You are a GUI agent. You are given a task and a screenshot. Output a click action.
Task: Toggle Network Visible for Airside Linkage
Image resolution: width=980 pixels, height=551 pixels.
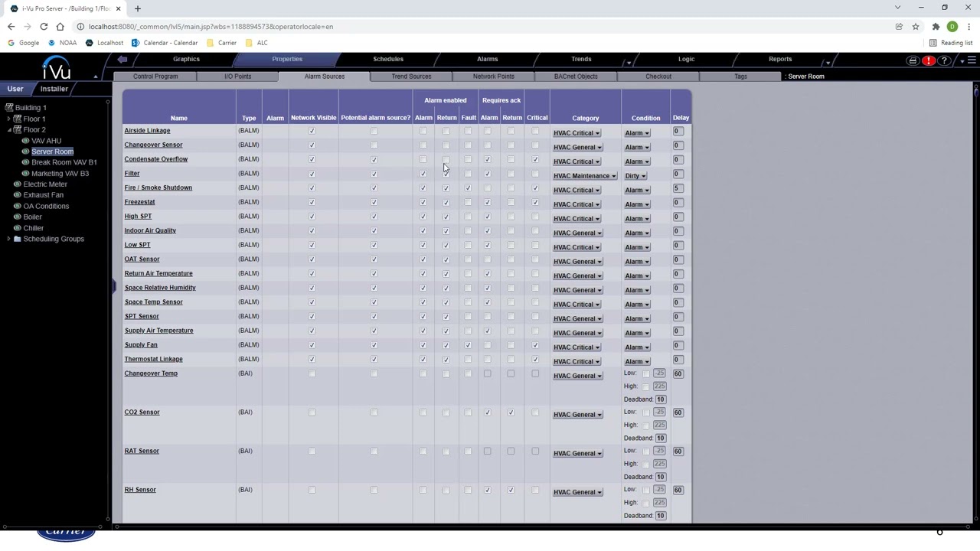pos(312,131)
